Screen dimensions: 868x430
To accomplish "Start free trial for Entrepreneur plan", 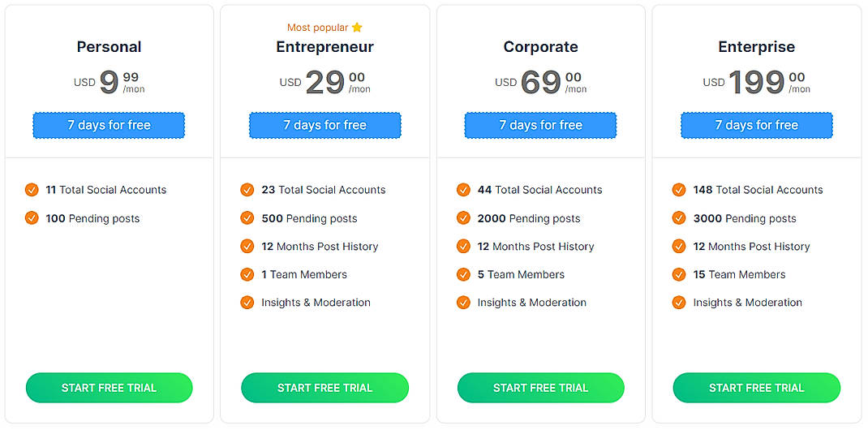I will (x=324, y=388).
